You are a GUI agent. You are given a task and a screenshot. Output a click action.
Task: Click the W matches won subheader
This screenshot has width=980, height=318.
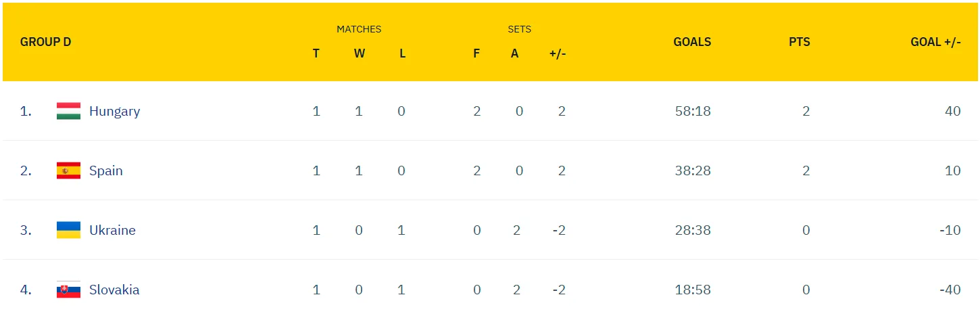(359, 53)
